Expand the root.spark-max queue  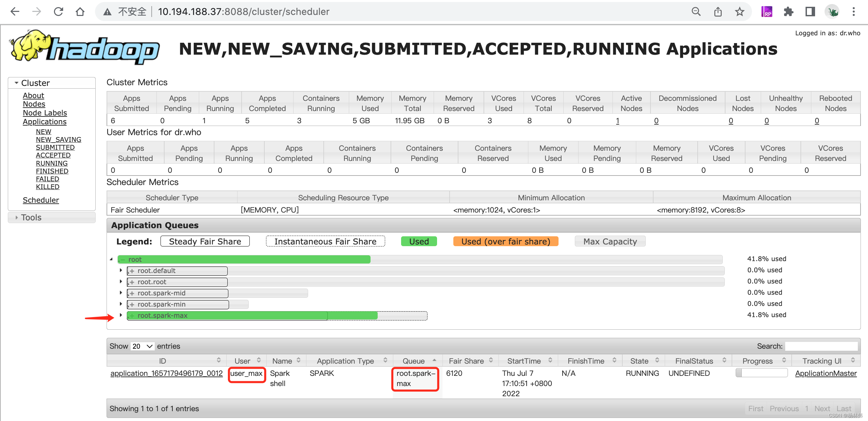121,315
